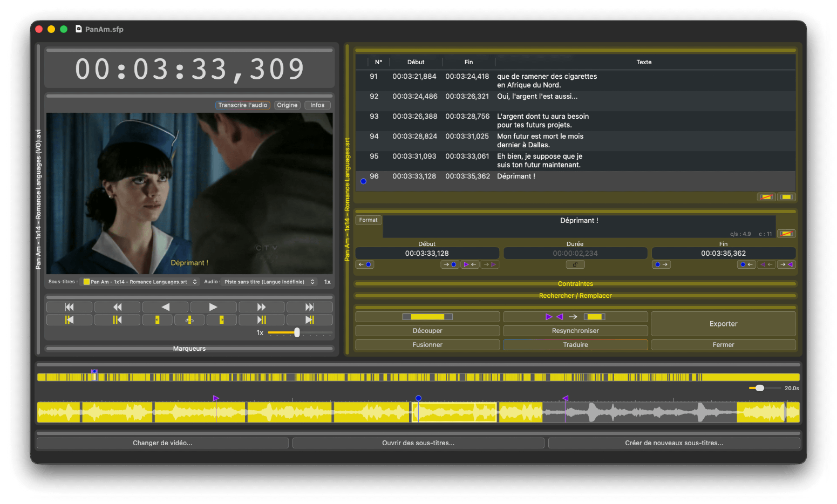The width and height of the screenshot is (837, 504).
Task: Click the dimmed purple out-marker Fin icon
Action: click(766, 264)
